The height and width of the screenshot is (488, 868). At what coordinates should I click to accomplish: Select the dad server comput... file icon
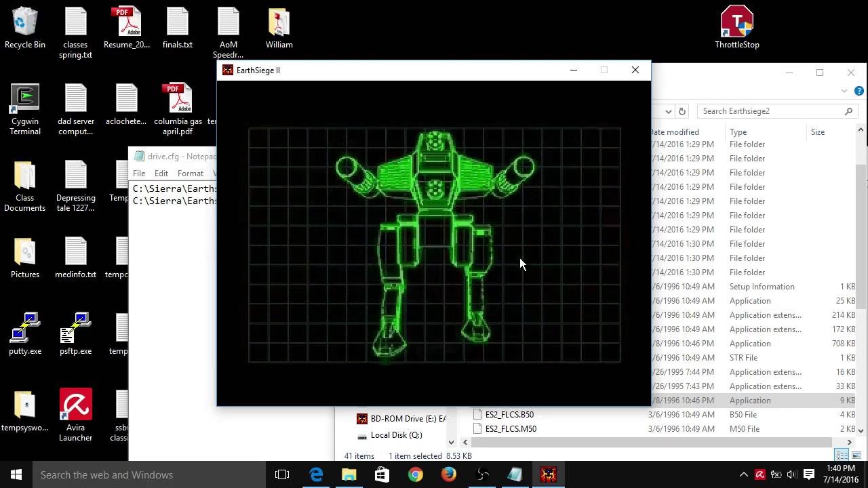tap(76, 108)
